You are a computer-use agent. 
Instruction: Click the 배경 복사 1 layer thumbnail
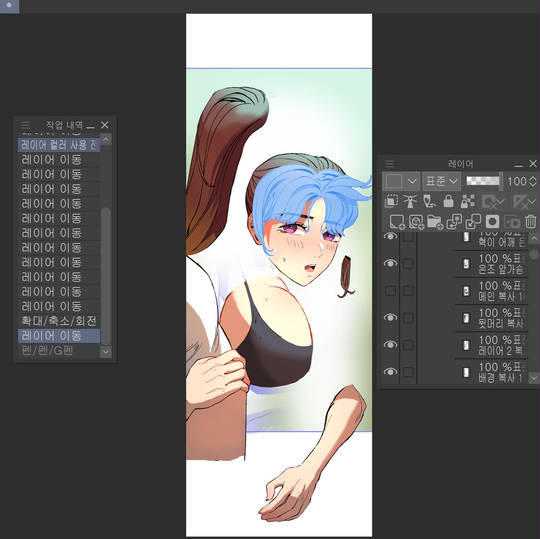coord(466,372)
